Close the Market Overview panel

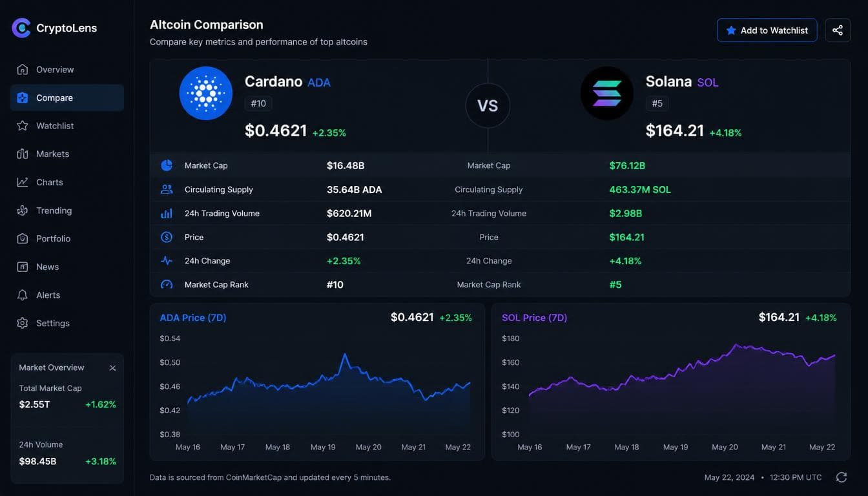(x=112, y=368)
